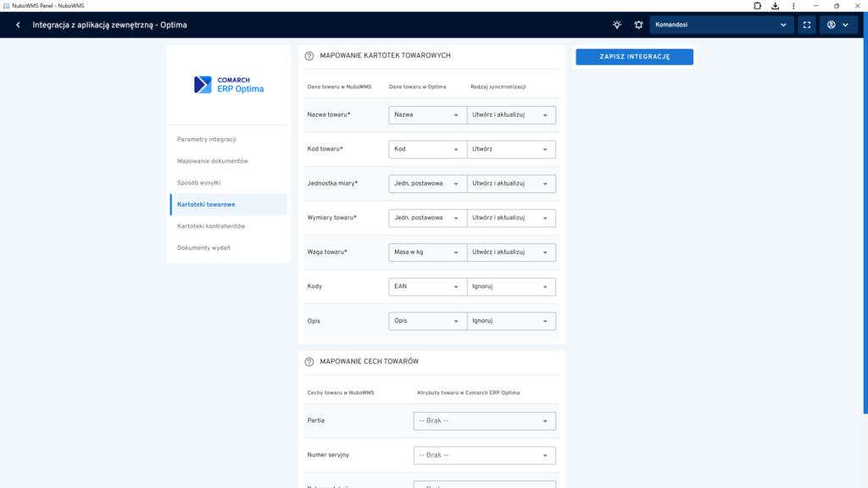Open Parametry integracji section
Image resolution: width=868 pixels, height=488 pixels.
coord(207,139)
